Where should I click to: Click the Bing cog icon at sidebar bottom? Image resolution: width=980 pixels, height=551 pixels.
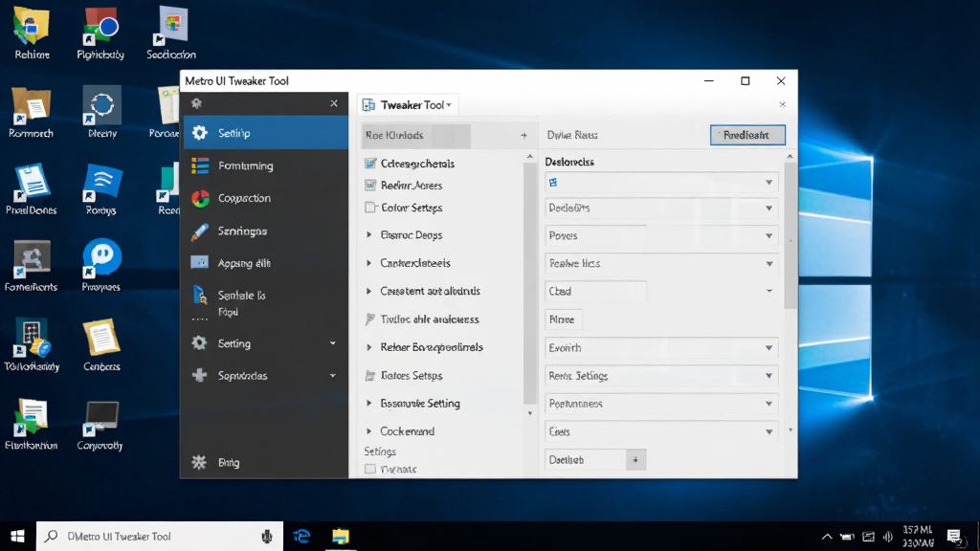[x=199, y=462]
